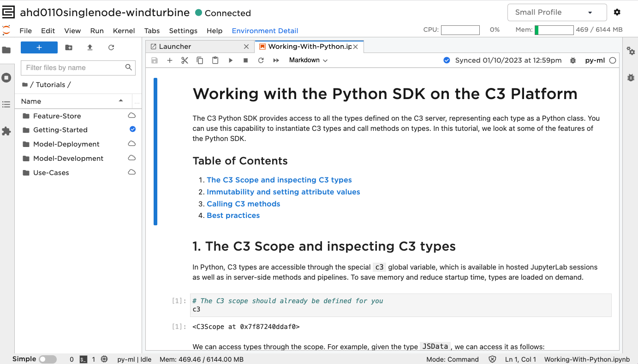
Task: Open the extension manager puzzle icon
Action: point(6,131)
